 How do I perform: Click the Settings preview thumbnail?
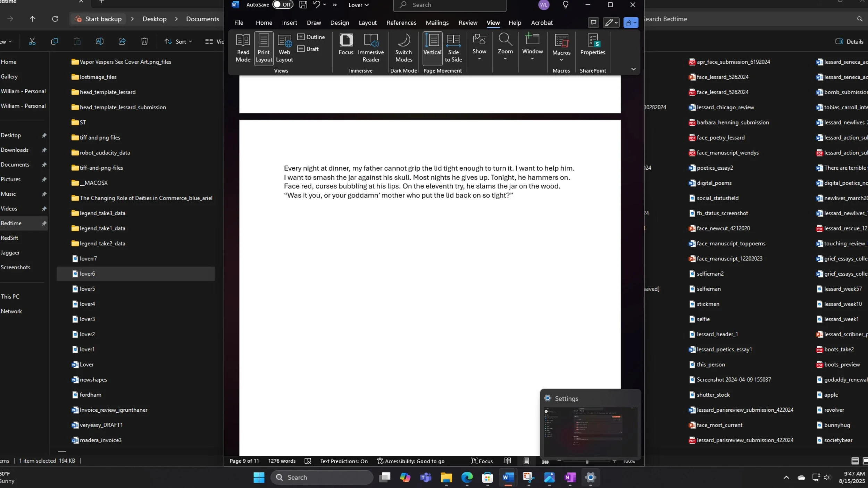coord(590,431)
